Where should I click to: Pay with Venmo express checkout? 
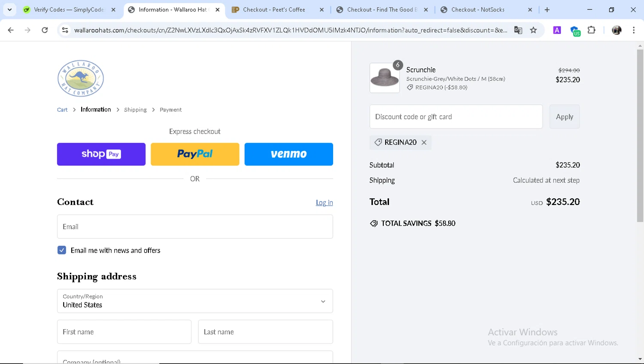coord(289,154)
